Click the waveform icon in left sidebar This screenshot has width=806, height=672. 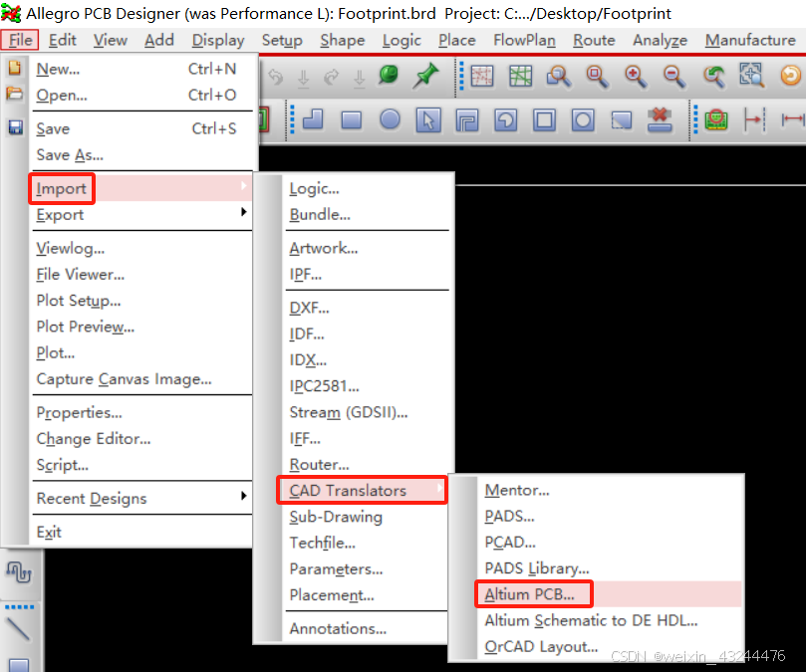[19, 571]
